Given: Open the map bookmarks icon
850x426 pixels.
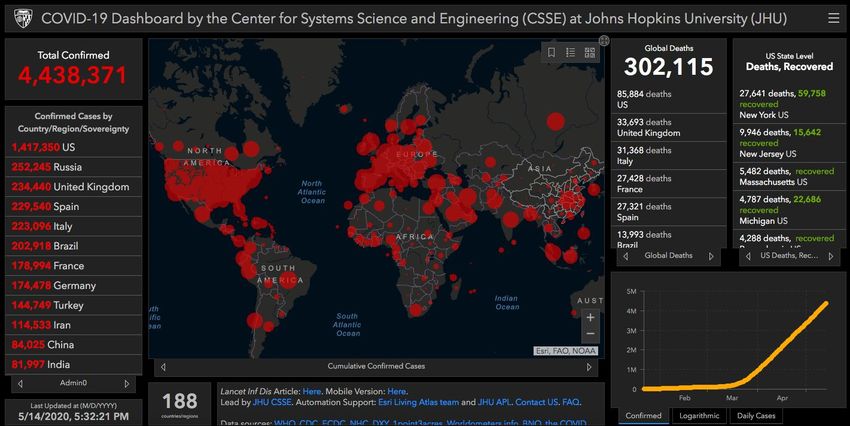Looking at the screenshot, I should coord(551,53).
